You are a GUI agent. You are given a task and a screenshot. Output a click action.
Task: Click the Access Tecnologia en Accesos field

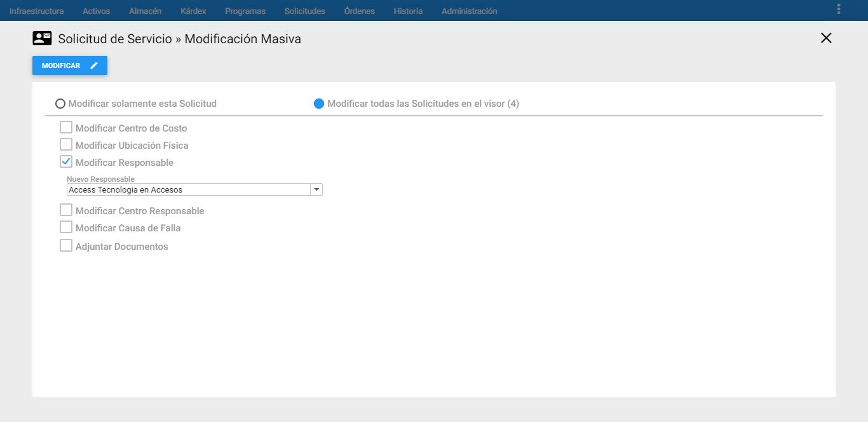(x=189, y=189)
